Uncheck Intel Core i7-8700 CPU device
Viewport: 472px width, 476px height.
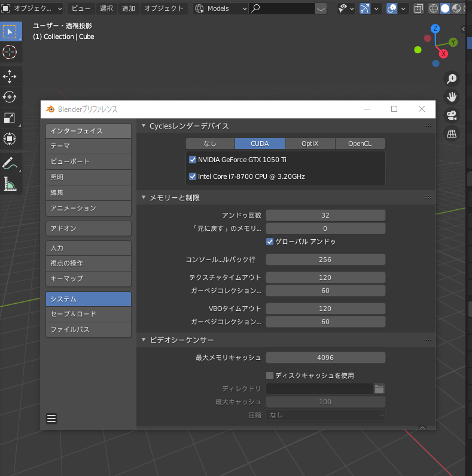(x=193, y=176)
